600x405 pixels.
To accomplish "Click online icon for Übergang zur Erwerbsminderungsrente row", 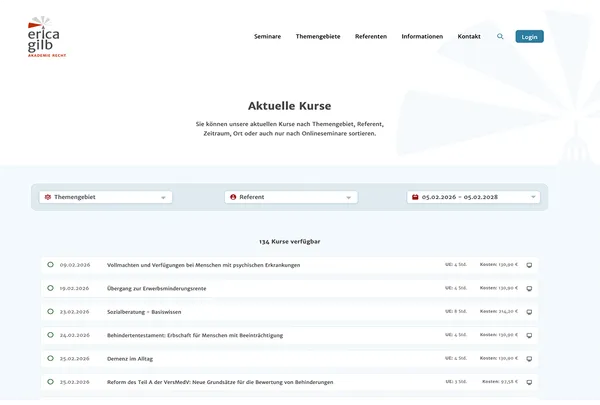I will point(529,289).
